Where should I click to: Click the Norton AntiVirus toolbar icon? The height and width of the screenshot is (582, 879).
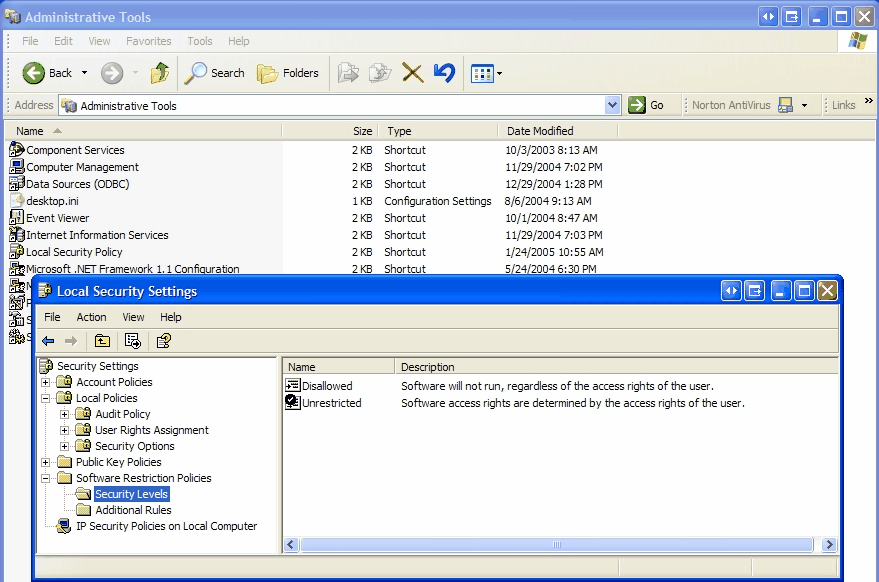click(785, 105)
